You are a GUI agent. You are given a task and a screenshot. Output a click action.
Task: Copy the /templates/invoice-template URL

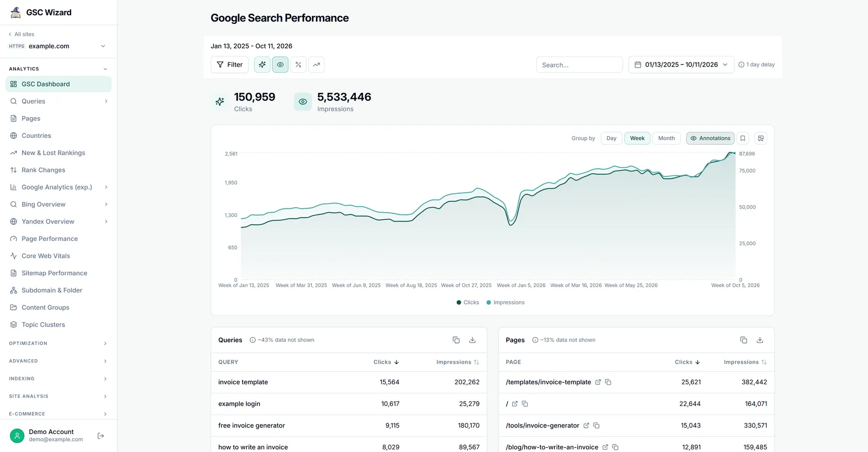[x=608, y=382]
